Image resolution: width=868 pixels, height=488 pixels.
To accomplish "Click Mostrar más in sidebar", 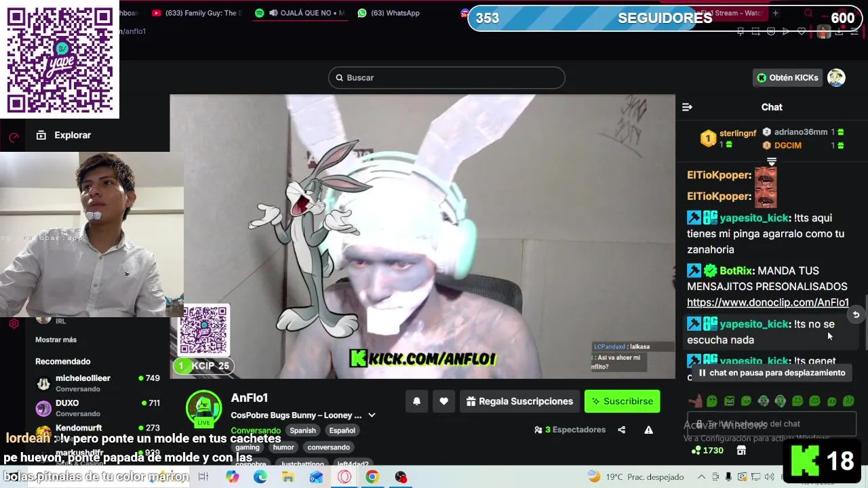I will pos(56,340).
